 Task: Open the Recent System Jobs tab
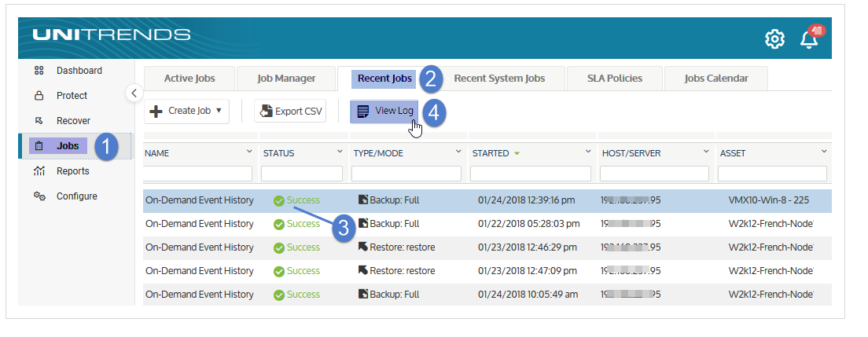pyautogui.click(x=499, y=79)
